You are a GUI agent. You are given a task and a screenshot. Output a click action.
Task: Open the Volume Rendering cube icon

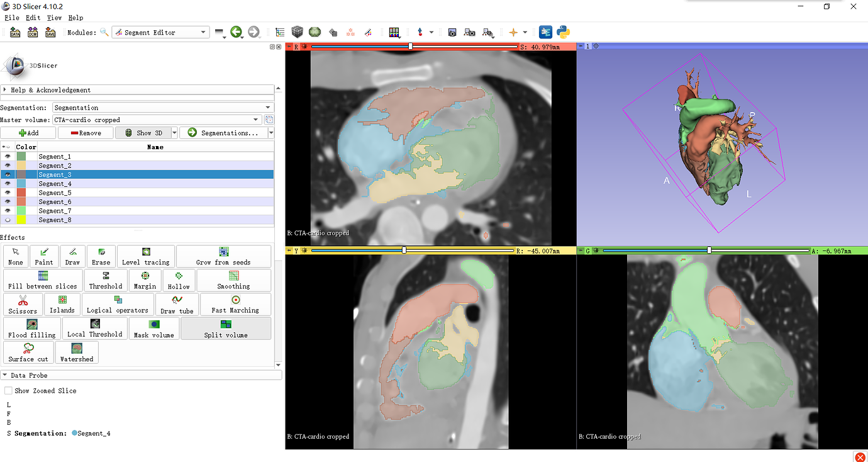click(297, 32)
